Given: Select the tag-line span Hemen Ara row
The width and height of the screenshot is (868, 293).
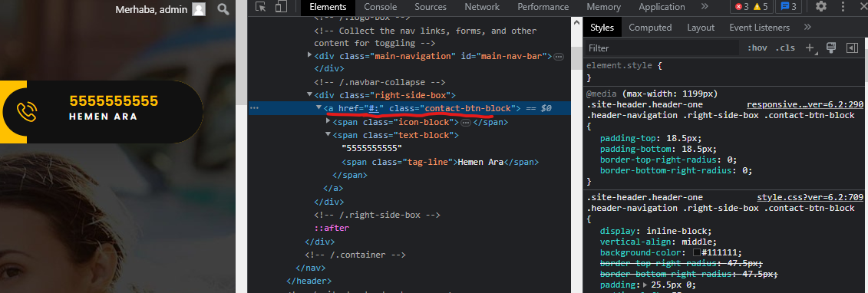Looking at the screenshot, I should [440, 162].
